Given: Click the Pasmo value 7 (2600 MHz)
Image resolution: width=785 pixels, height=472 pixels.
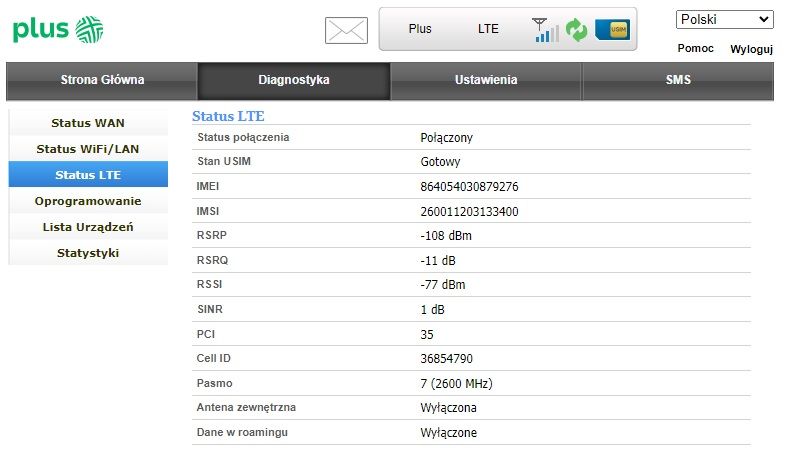Looking at the screenshot, I should [x=457, y=384].
